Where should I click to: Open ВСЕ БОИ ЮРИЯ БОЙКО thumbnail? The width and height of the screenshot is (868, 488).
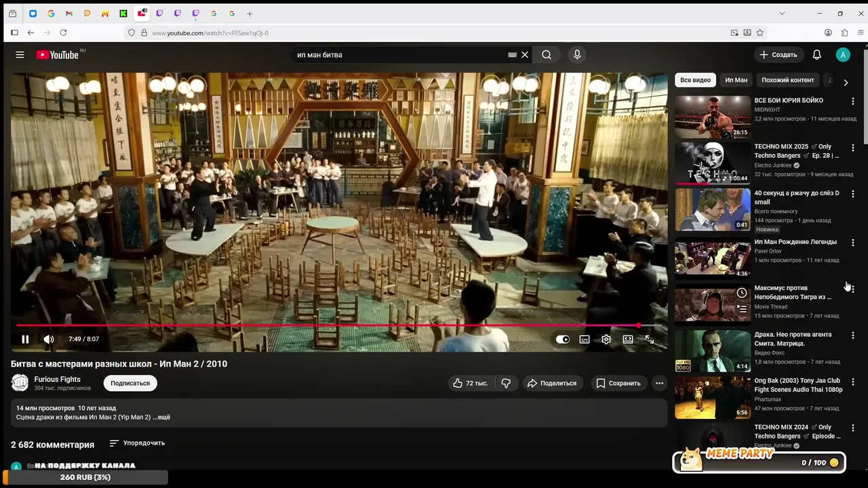pyautogui.click(x=713, y=117)
